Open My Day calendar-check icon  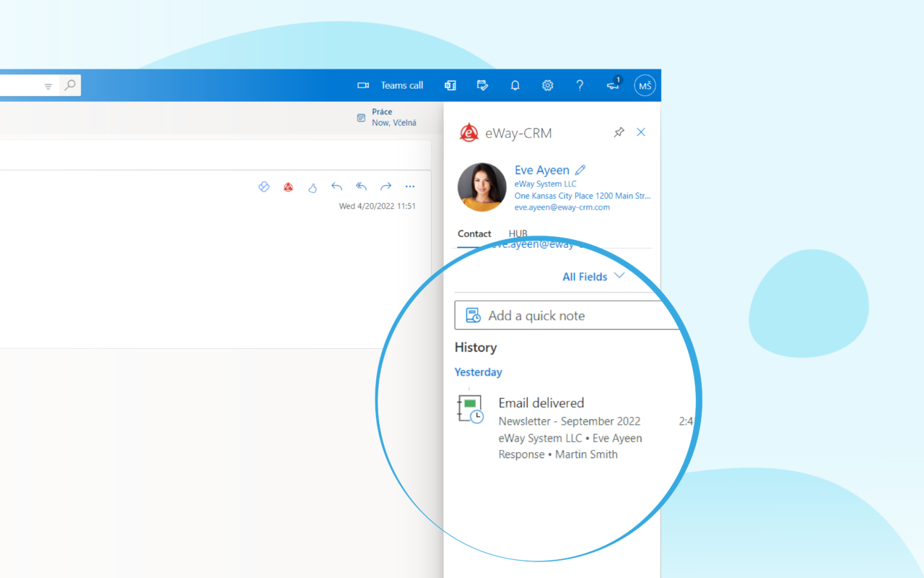(x=483, y=85)
